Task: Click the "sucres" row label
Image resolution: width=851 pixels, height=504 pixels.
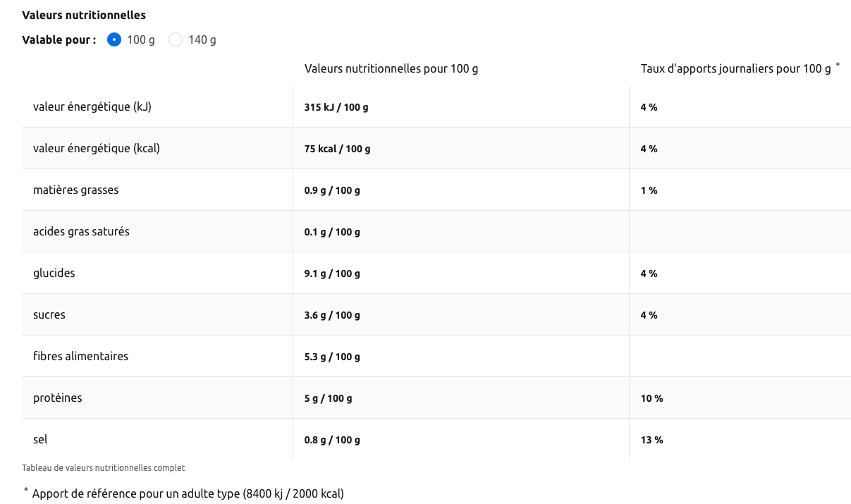Action: click(x=49, y=315)
